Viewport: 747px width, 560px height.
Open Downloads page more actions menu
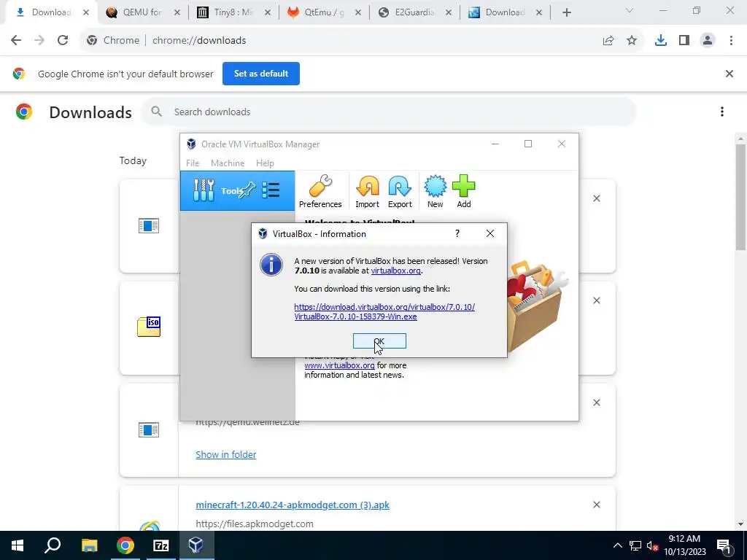click(722, 112)
